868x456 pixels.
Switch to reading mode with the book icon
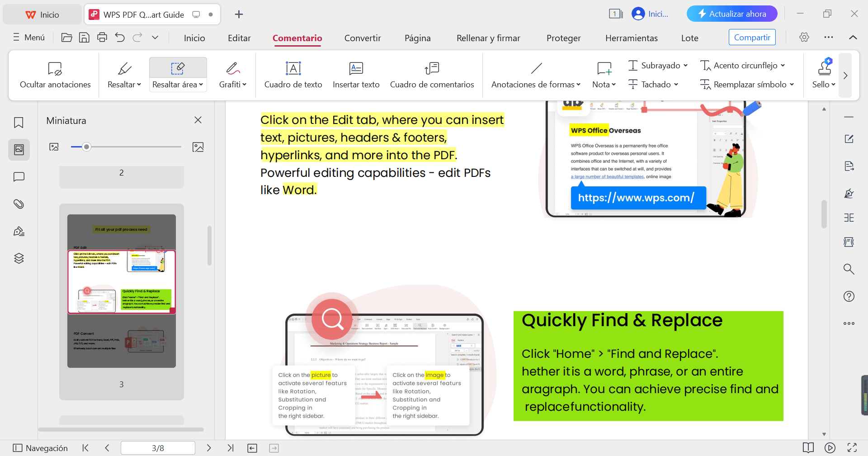coord(808,448)
